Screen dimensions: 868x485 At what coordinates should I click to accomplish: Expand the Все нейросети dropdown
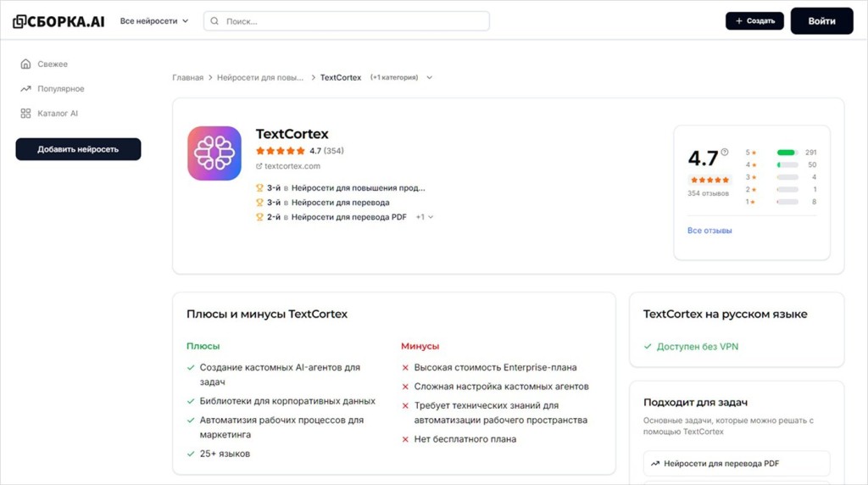click(x=154, y=21)
